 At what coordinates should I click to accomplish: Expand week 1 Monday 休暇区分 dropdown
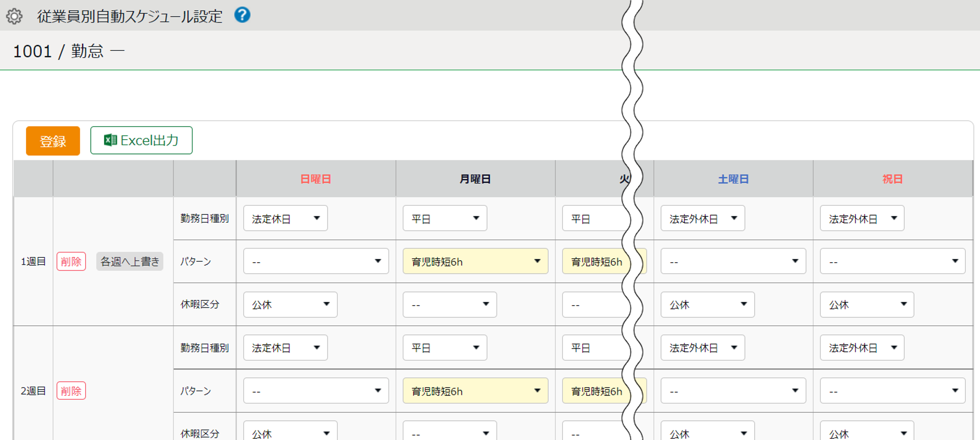pos(449,305)
